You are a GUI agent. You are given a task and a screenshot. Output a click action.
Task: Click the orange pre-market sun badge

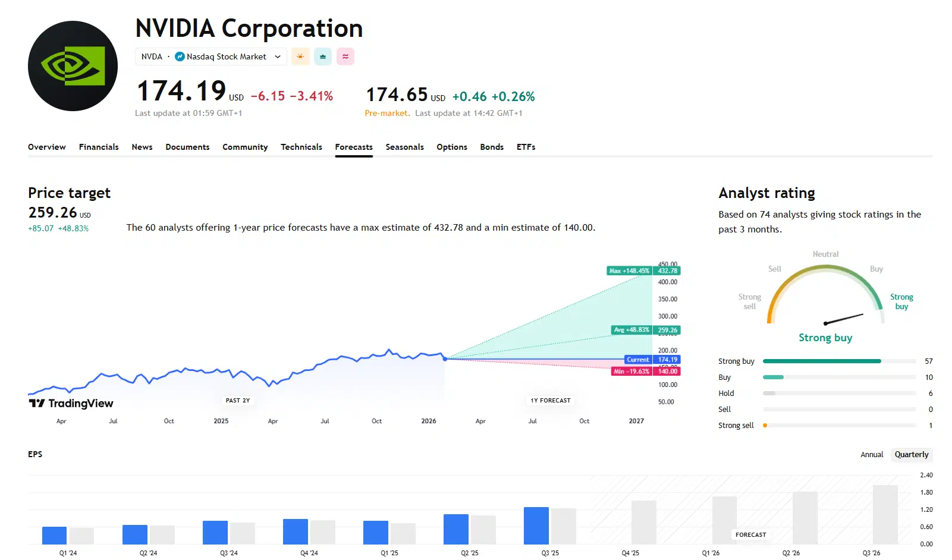(x=300, y=56)
